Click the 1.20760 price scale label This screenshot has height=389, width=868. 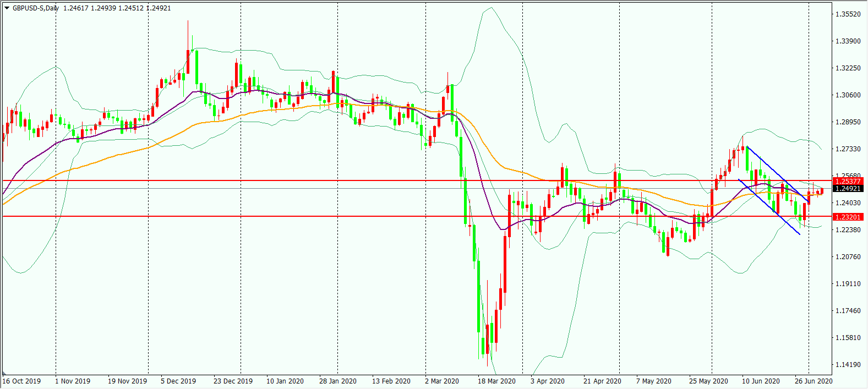[x=848, y=256]
